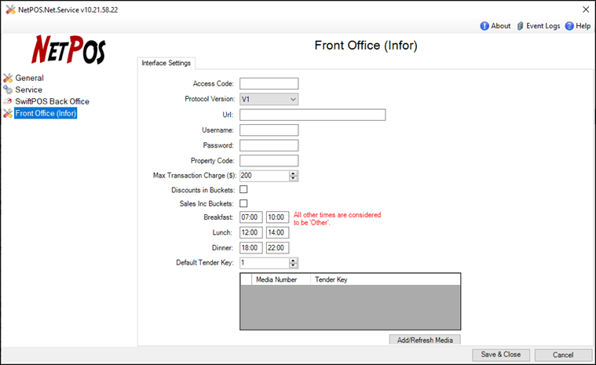
Task: Click the NetPOS logo image
Action: tap(68, 49)
